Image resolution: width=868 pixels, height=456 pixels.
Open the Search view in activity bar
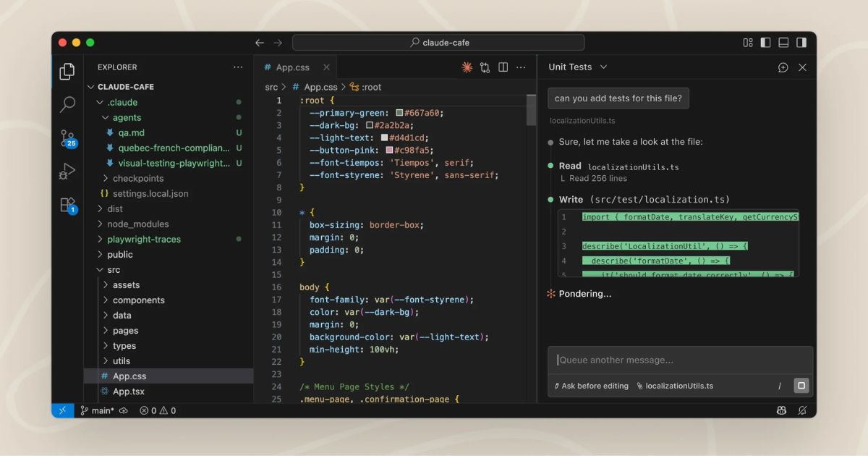click(x=67, y=104)
